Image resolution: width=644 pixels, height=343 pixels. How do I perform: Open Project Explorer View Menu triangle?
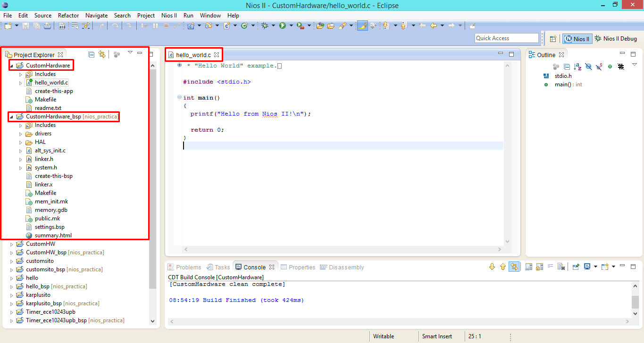click(x=130, y=52)
